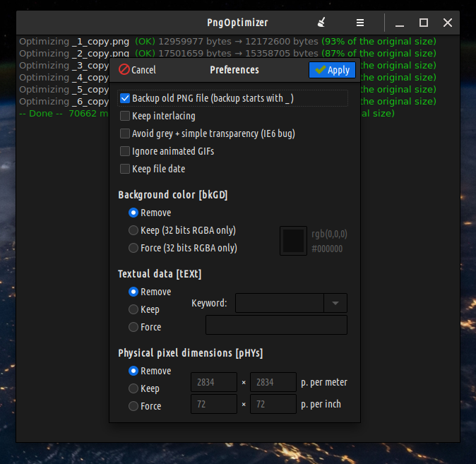Apply the preferences changes
The width and height of the screenshot is (476, 464).
pos(332,70)
